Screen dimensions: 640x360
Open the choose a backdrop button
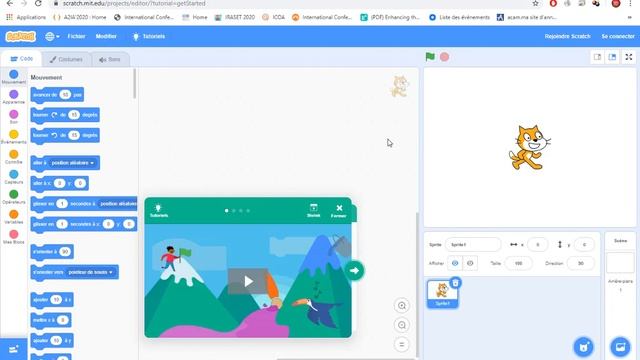(x=620, y=347)
